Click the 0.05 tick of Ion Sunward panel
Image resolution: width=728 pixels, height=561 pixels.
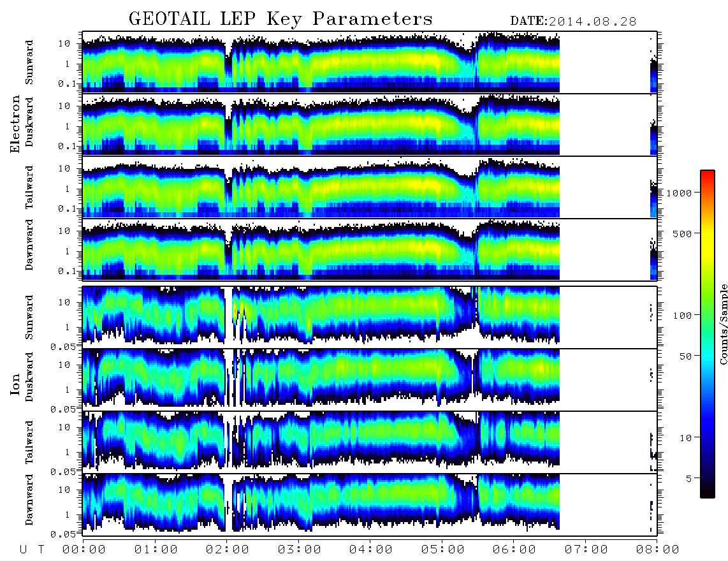(x=63, y=346)
